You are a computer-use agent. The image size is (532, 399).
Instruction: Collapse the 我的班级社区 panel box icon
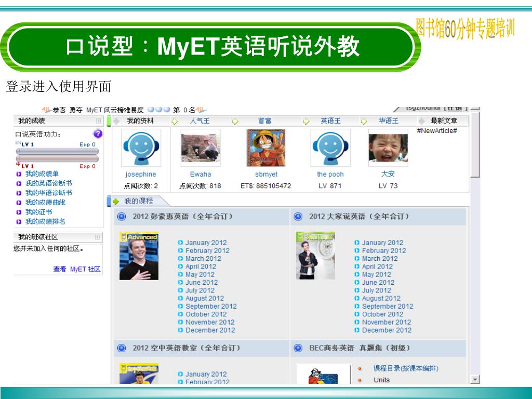[x=97, y=237]
